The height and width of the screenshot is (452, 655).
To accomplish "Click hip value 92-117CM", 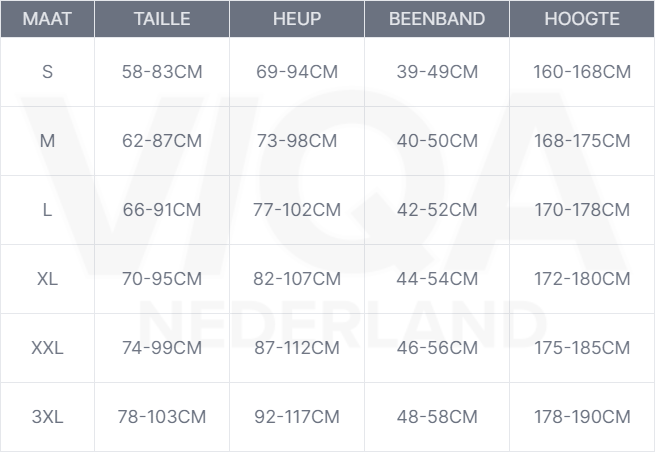I will pyautogui.click(x=296, y=417).
